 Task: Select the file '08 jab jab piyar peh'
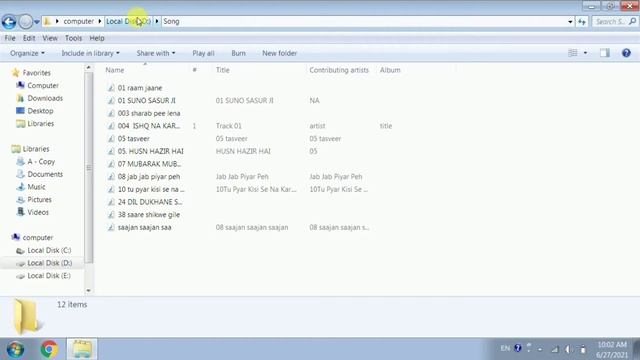click(149, 176)
